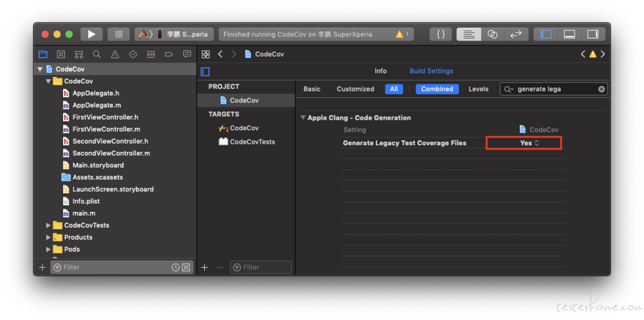Open the related items grid menu
Image resolution: width=644 pixels, height=320 pixels.
click(206, 54)
